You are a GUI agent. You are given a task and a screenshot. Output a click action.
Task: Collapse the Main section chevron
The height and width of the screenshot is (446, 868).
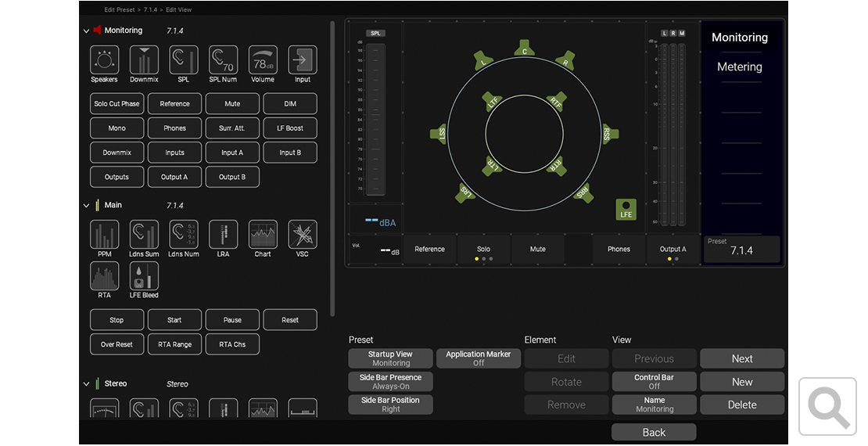pyautogui.click(x=87, y=206)
